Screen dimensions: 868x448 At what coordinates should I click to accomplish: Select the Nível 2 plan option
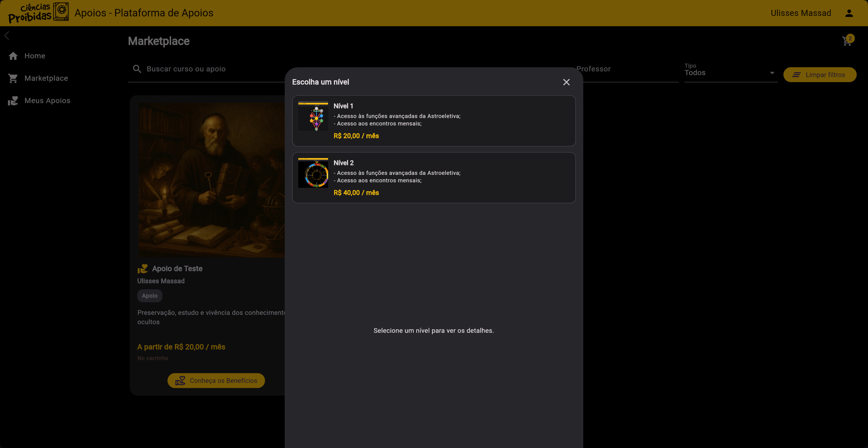click(434, 178)
